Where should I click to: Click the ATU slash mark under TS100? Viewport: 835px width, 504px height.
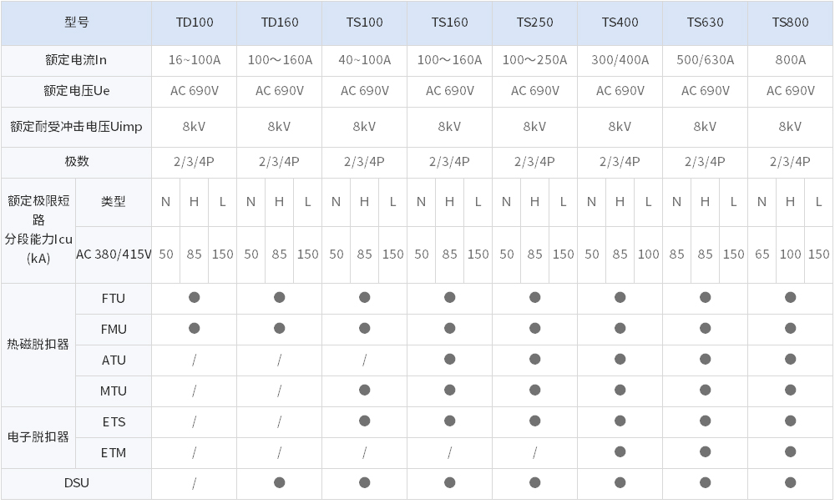coord(365,360)
